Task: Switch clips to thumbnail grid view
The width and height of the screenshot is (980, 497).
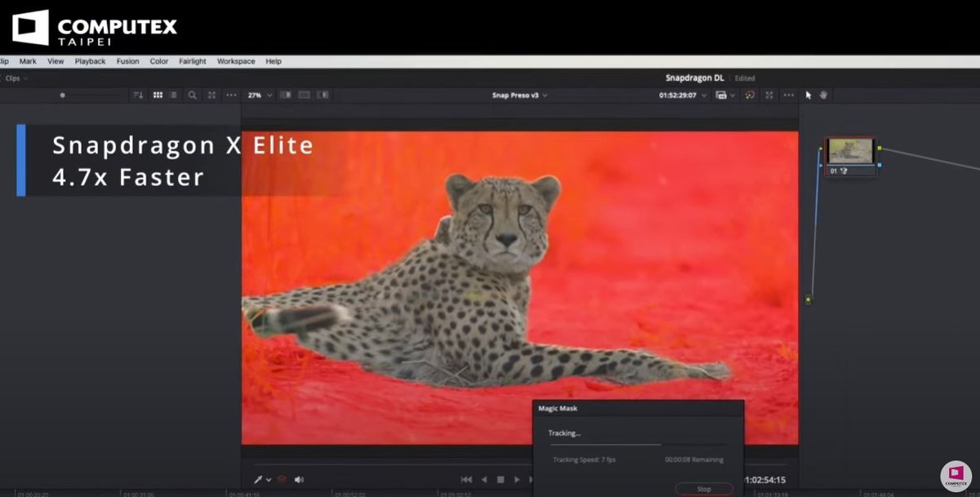Action: 158,95
